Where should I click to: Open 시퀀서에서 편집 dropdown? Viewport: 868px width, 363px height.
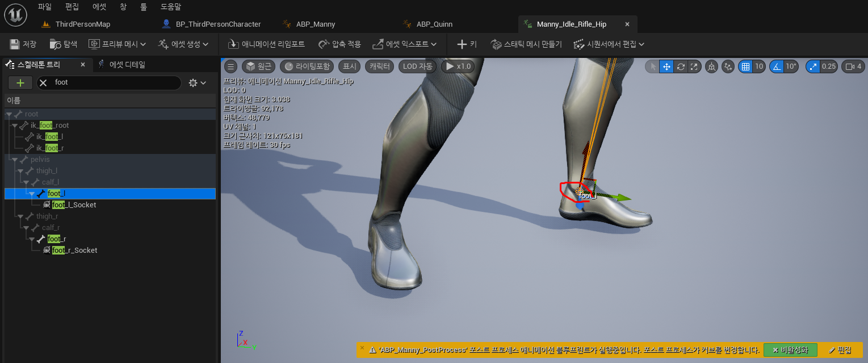[609, 44]
